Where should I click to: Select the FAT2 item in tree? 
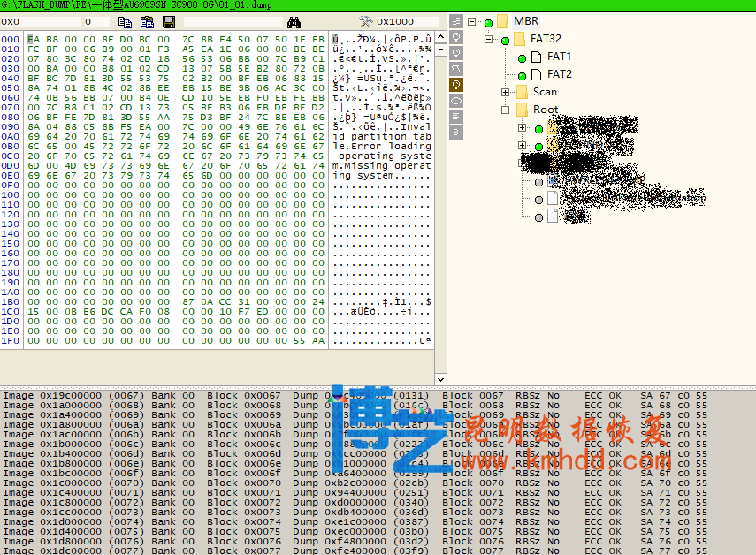(x=559, y=74)
